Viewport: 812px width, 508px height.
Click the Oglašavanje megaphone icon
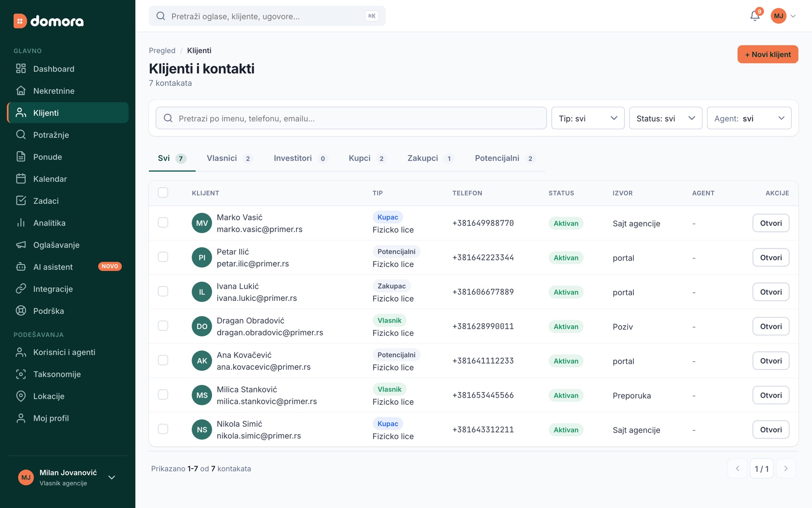(x=21, y=245)
